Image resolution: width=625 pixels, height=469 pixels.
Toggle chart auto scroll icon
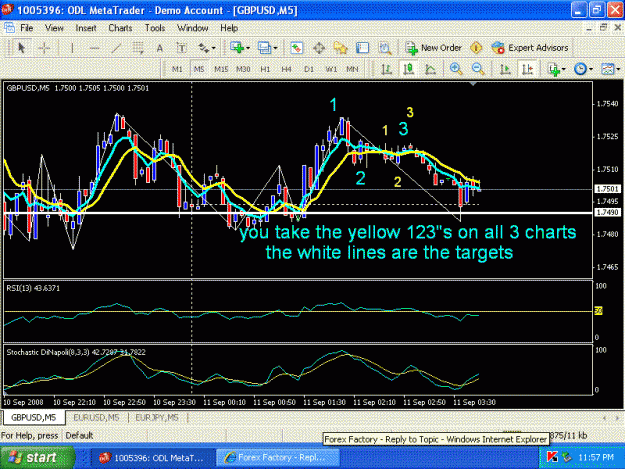point(505,69)
